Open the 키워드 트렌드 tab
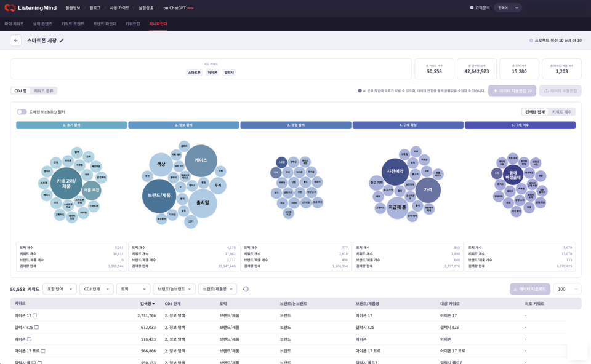The image size is (591, 364). coord(73,23)
